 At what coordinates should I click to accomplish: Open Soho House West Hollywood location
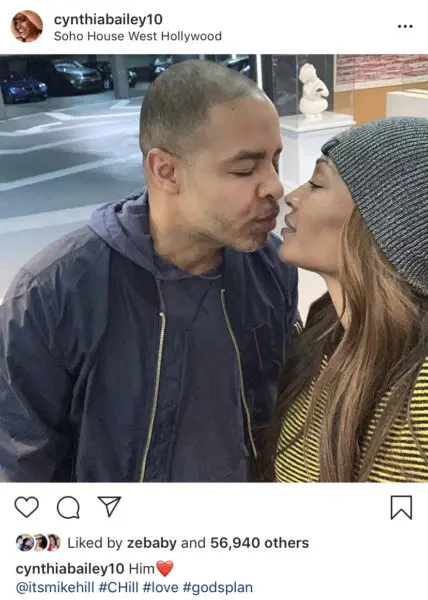point(138,36)
